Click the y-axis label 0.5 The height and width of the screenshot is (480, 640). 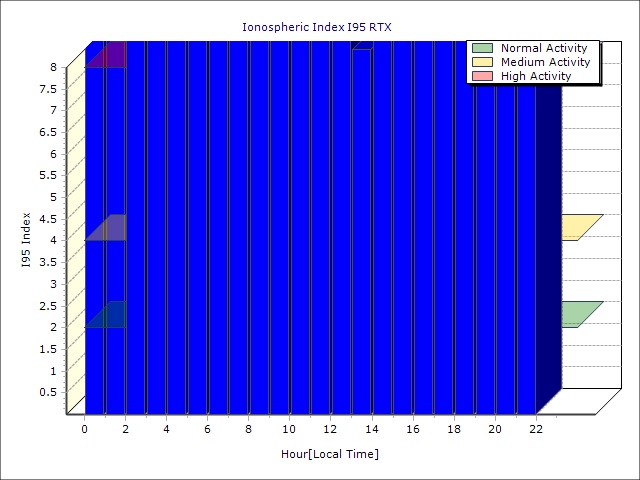point(48,392)
